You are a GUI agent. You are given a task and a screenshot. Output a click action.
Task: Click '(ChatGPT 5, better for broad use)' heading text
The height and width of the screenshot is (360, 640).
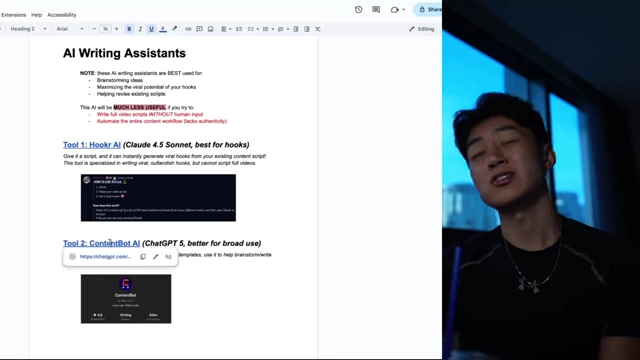pos(202,243)
